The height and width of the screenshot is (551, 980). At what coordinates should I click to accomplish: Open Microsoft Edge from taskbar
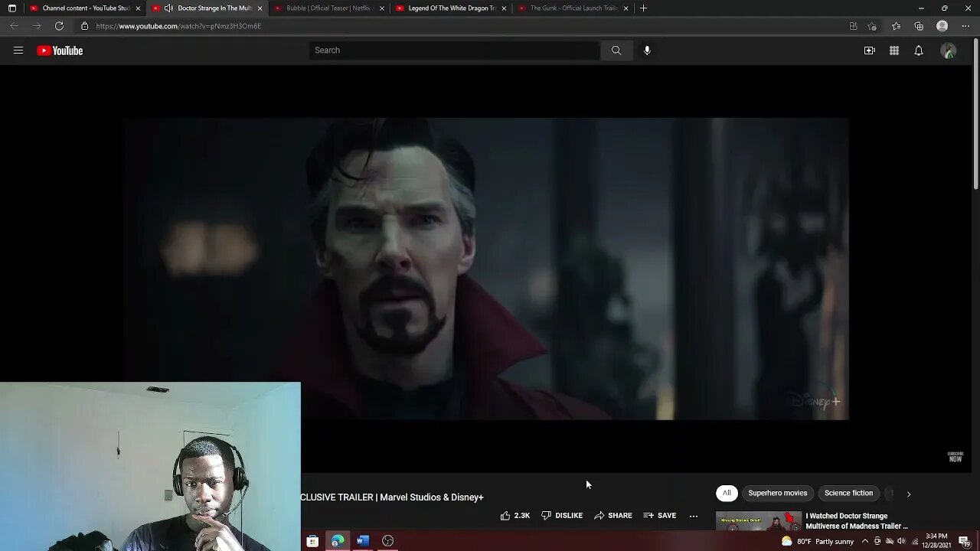pyautogui.click(x=338, y=541)
